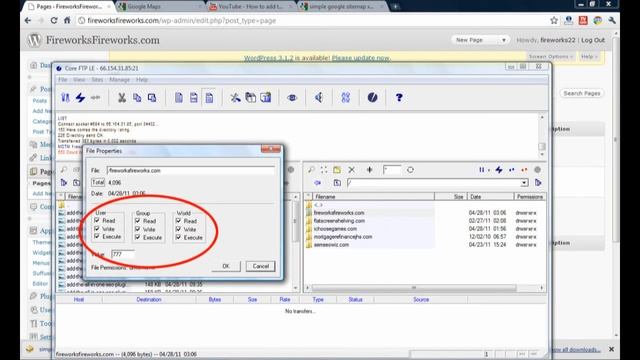Click Date column header in remote pane
This screenshot has width=640, height=360.
point(490,197)
